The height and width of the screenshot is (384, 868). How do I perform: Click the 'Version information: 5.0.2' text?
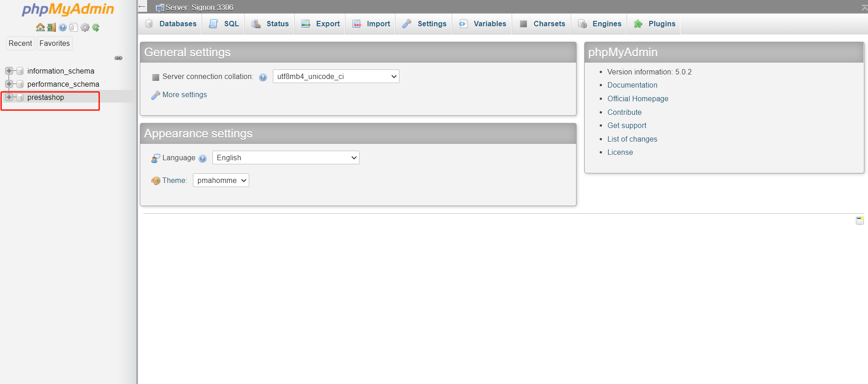[x=650, y=72]
